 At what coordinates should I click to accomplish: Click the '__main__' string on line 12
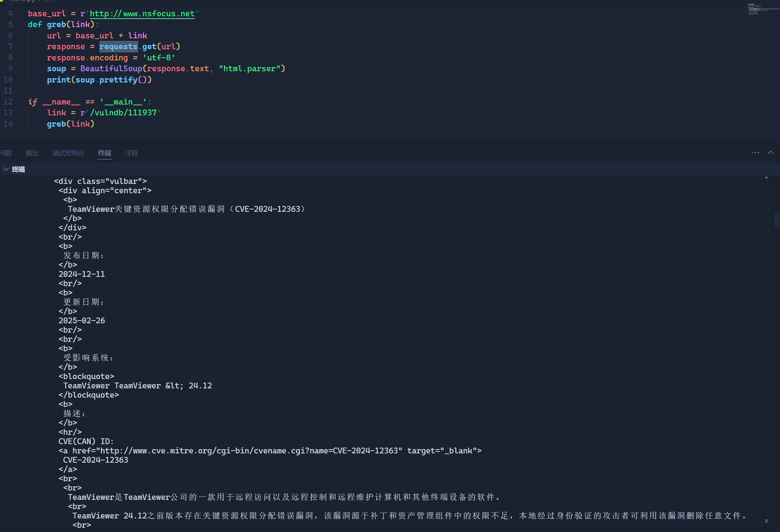(x=123, y=102)
